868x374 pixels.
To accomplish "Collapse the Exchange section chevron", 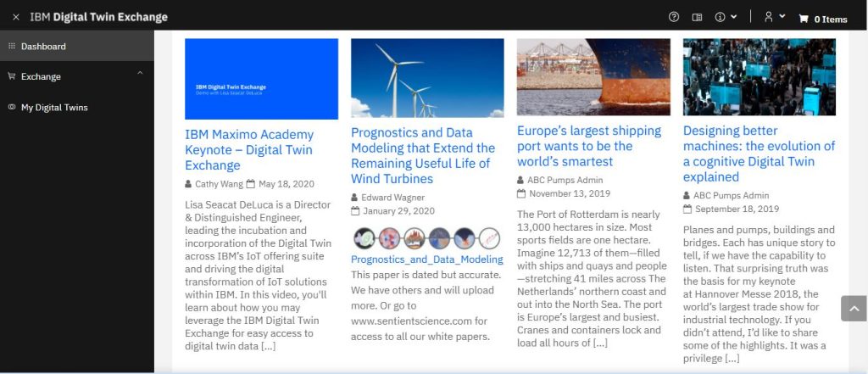I will 140,74.
